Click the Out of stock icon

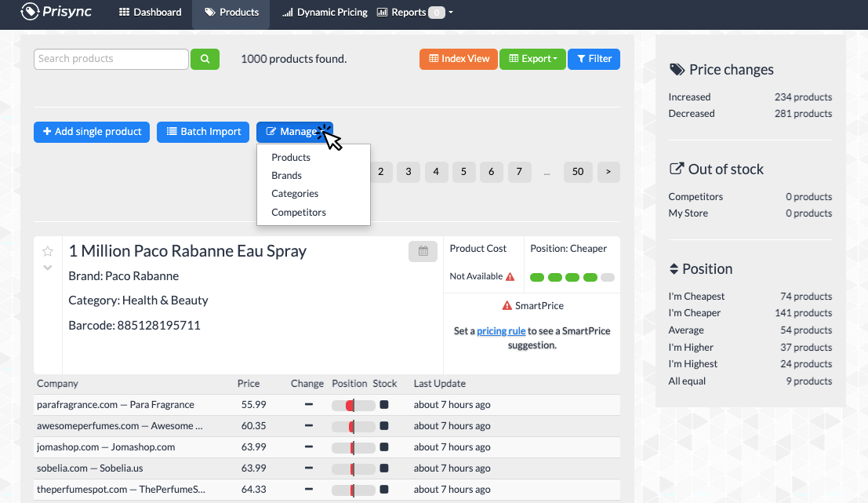pyautogui.click(x=677, y=169)
